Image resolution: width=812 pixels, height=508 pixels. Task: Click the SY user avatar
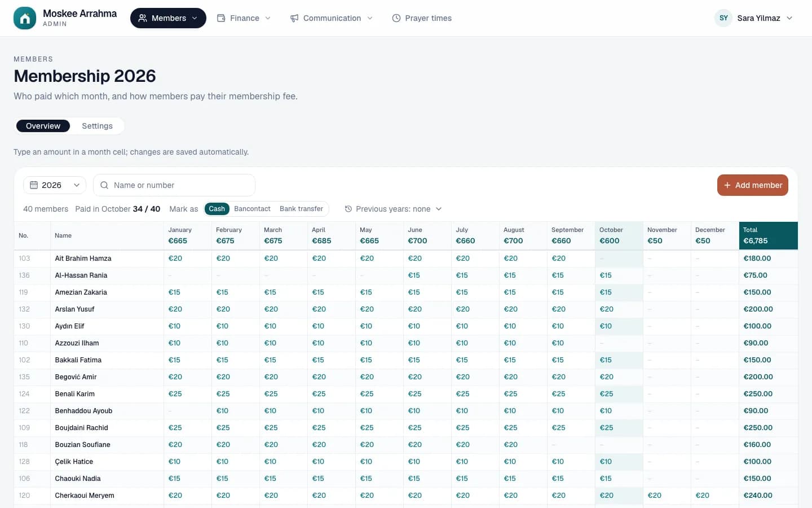point(723,18)
